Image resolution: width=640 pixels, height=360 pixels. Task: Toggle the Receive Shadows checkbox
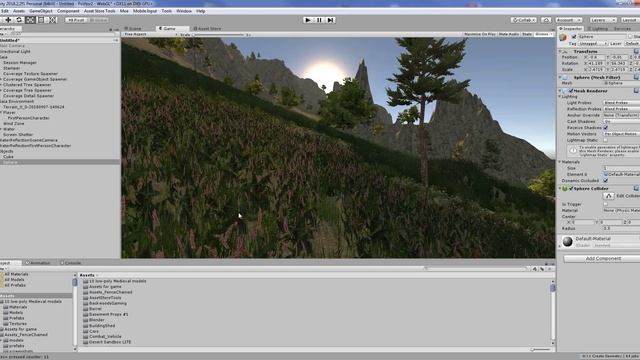(x=606, y=128)
